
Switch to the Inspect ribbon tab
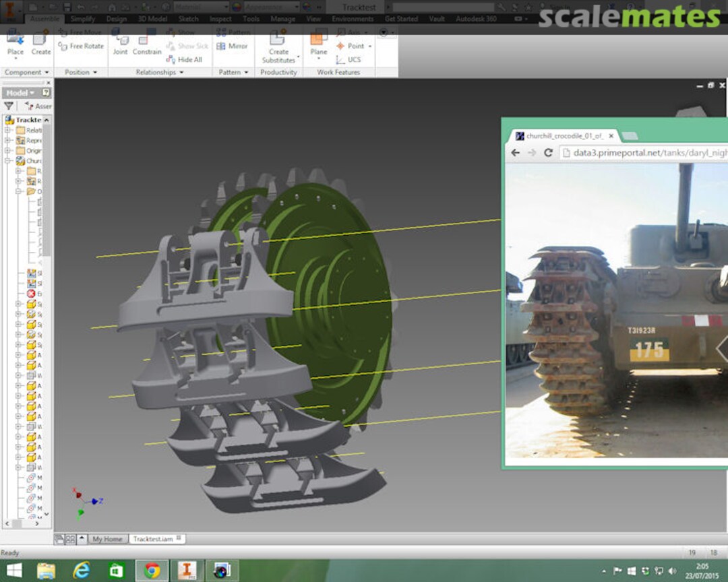pyautogui.click(x=220, y=19)
